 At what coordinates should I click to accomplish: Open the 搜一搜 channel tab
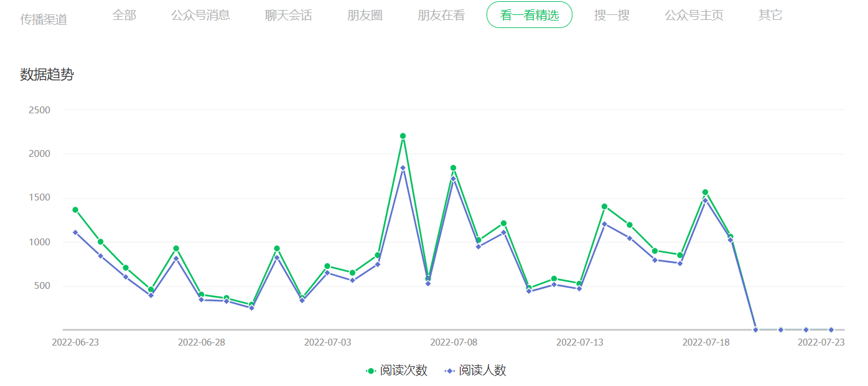(612, 15)
